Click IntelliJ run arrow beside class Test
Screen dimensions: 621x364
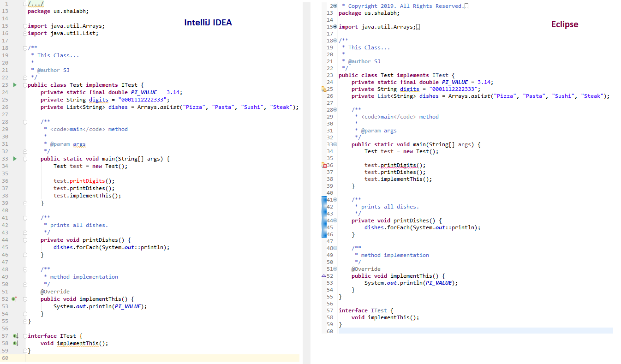pyautogui.click(x=15, y=85)
